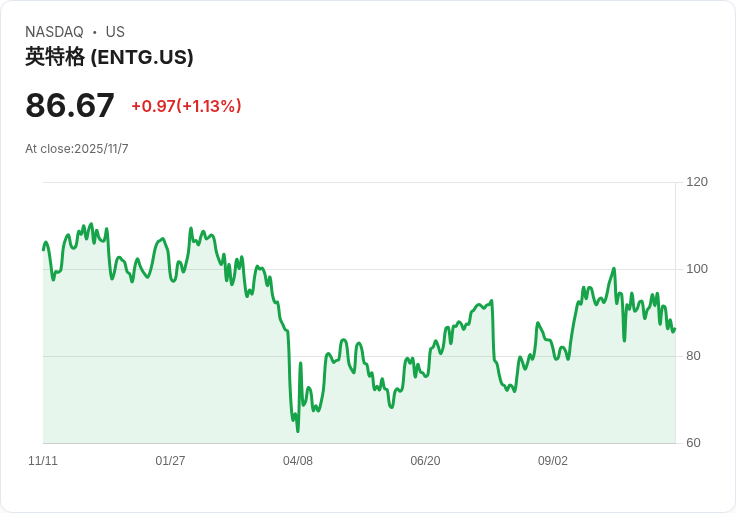Click the 06/20 date axis label

425,461
